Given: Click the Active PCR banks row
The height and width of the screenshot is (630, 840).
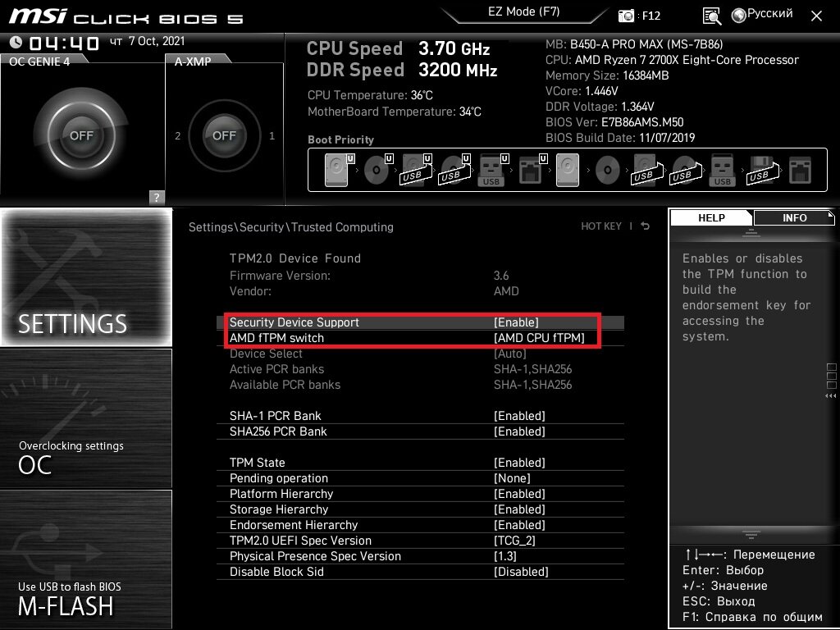Looking at the screenshot, I should click(421, 369).
